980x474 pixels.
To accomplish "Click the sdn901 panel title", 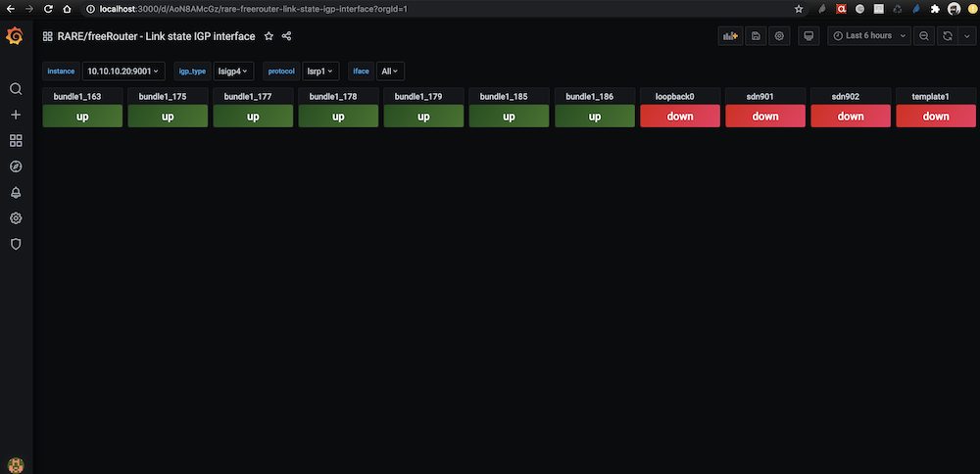I will coord(760,97).
